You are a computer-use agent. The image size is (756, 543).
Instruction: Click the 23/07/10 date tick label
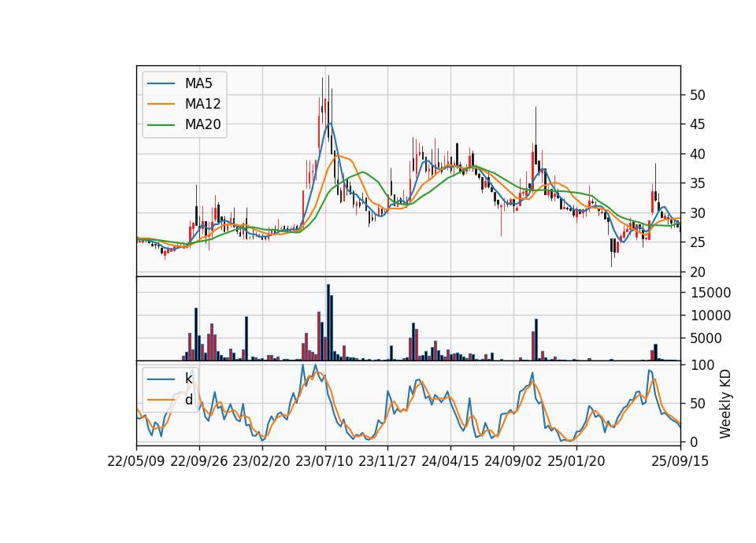pyautogui.click(x=324, y=462)
